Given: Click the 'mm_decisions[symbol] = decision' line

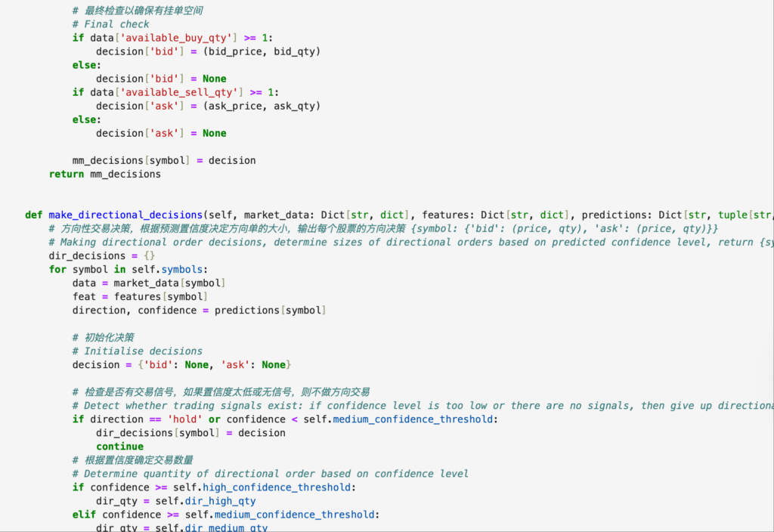Looking at the screenshot, I should (164, 160).
